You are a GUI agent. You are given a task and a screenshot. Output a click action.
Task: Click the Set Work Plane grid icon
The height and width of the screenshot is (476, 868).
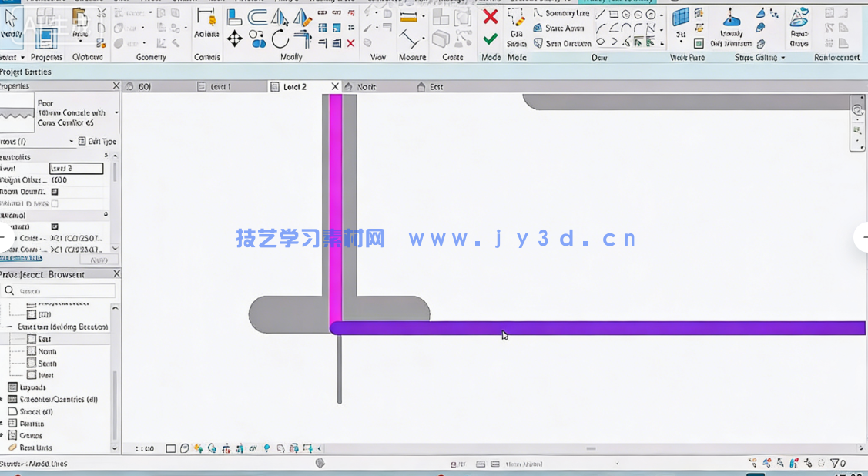pyautogui.click(x=680, y=18)
